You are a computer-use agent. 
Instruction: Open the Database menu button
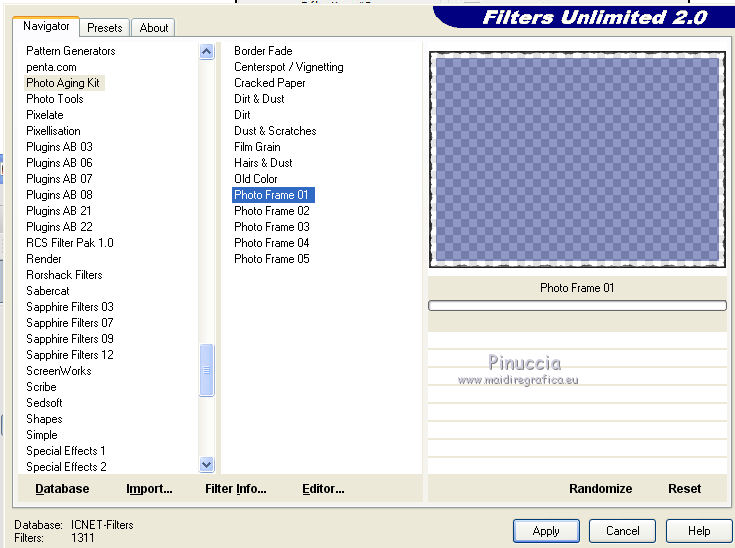62,488
